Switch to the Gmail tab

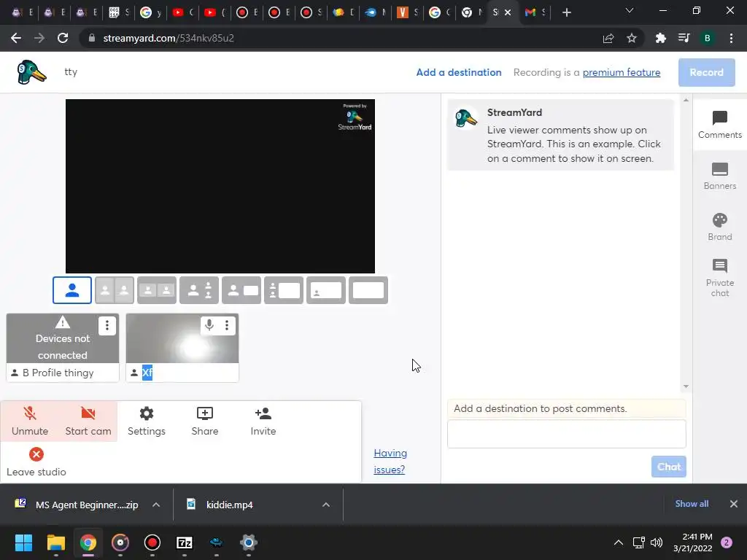(x=535, y=12)
